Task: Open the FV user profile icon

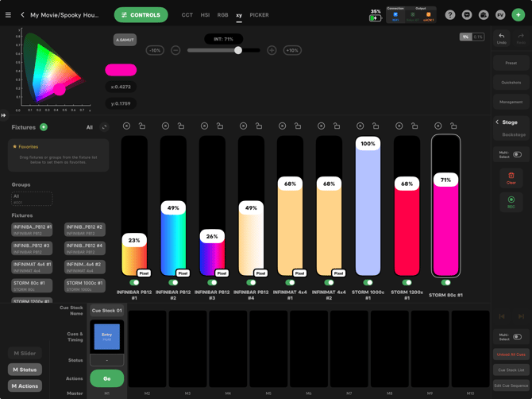Action: [500, 15]
